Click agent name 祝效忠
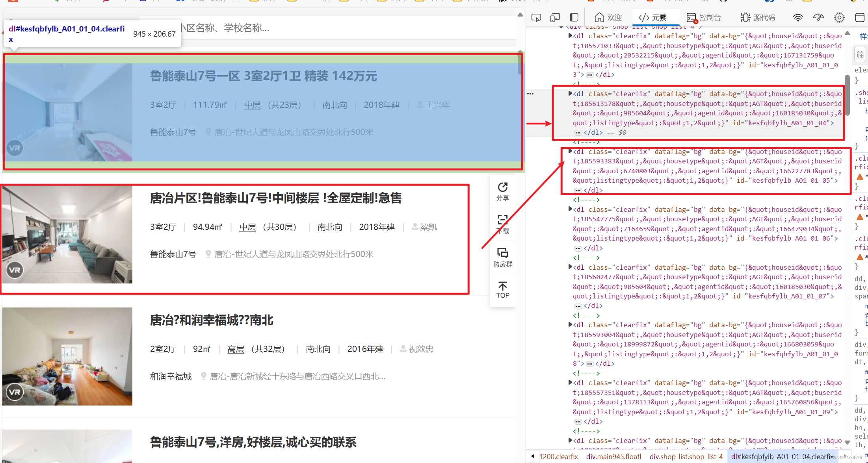Image resolution: width=868 pixels, height=463 pixels. (421, 349)
